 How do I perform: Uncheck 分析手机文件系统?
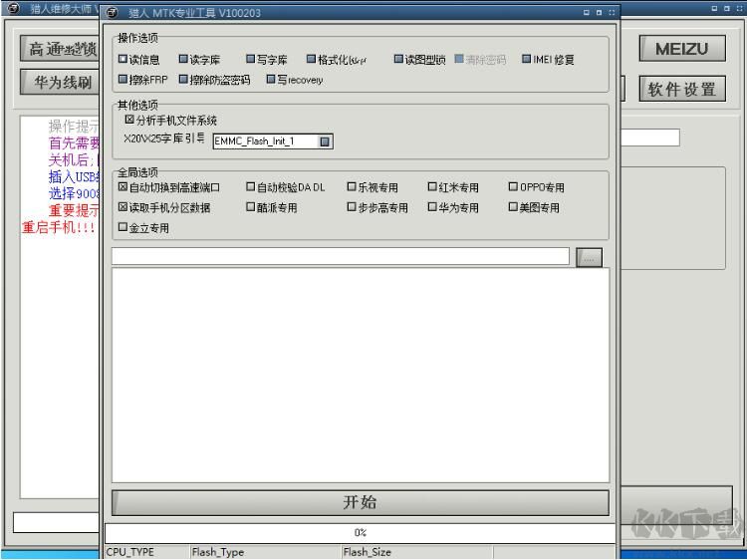tap(129, 120)
